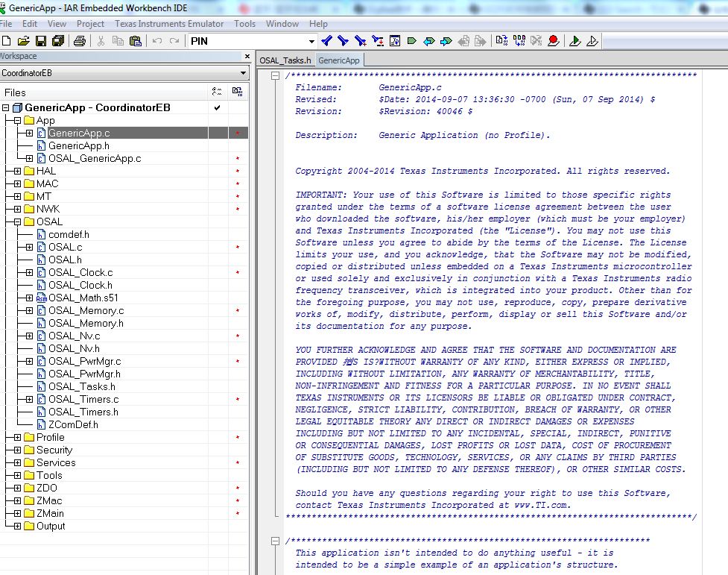Expand the Output folder

coord(17,527)
